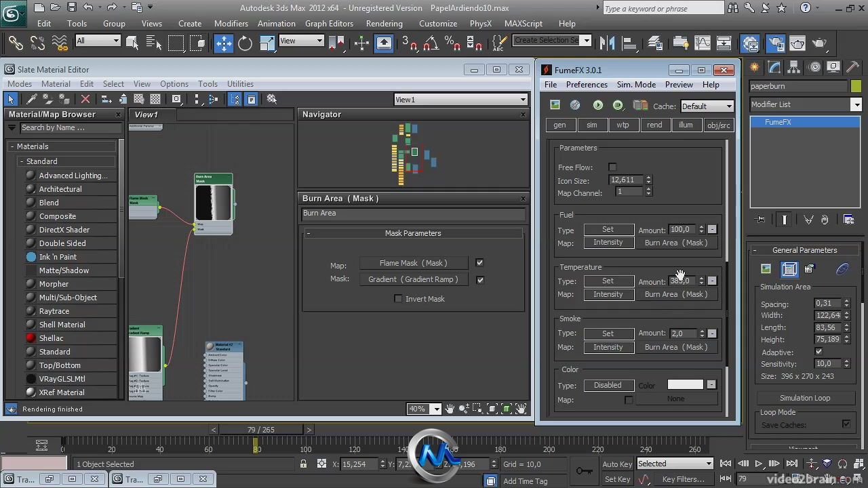Toggle the Angle Snap icon
Viewport: 868px width, 488px height.
tap(431, 43)
